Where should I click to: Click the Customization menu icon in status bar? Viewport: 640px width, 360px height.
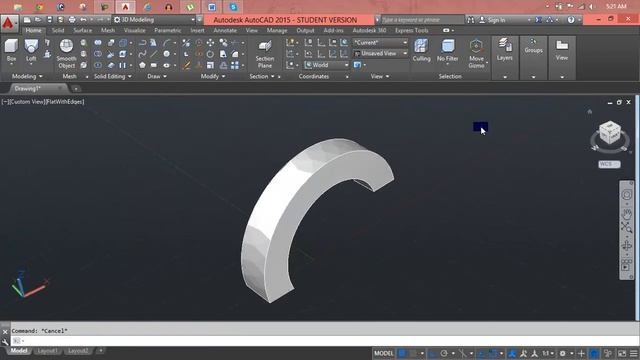tap(633, 353)
